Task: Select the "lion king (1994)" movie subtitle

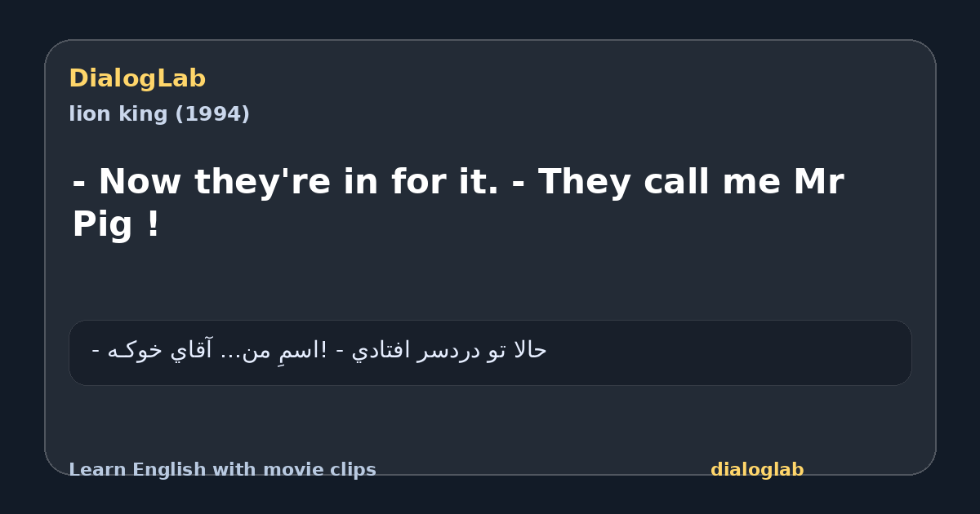Action: (x=159, y=114)
